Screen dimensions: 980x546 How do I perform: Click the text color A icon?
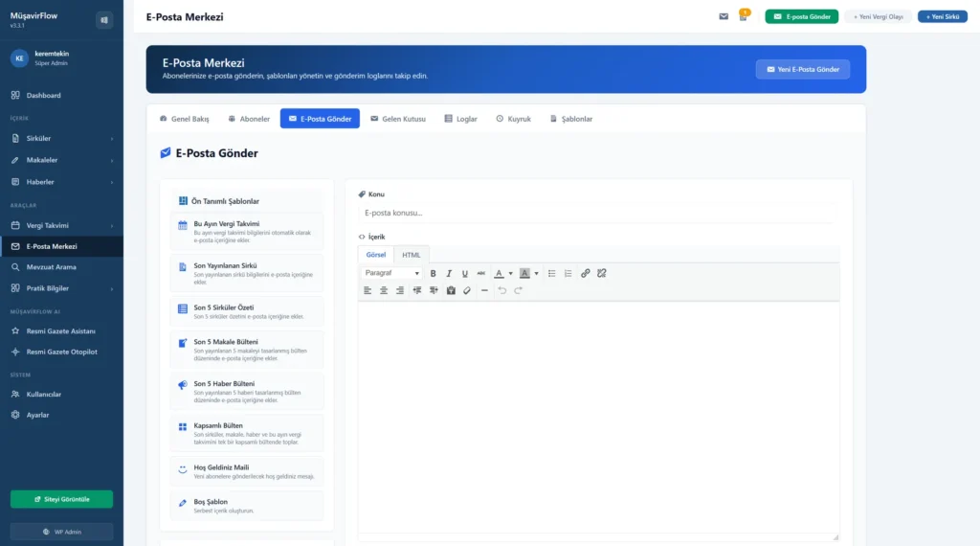click(x=499, y=273)
